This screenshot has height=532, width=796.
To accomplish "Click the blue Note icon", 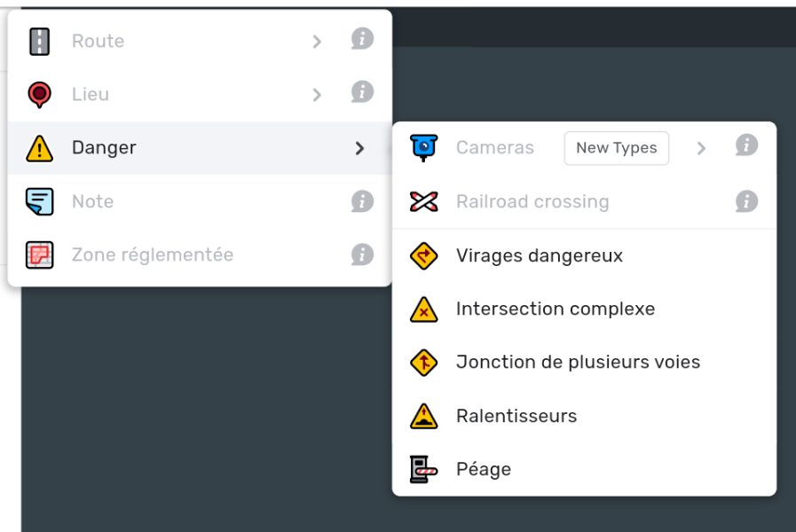I will pos(40,202).
